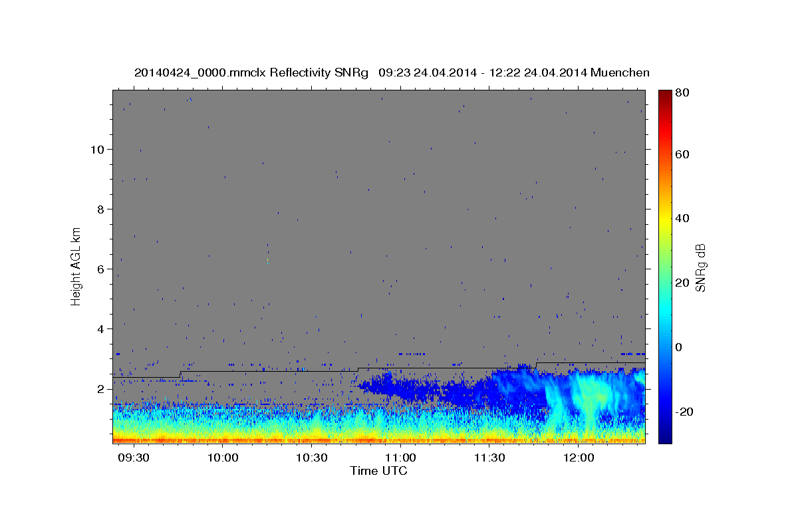Screen dimensions: 798x532
Task: Click the 10:00 time tick label
Action: [223, 458]
